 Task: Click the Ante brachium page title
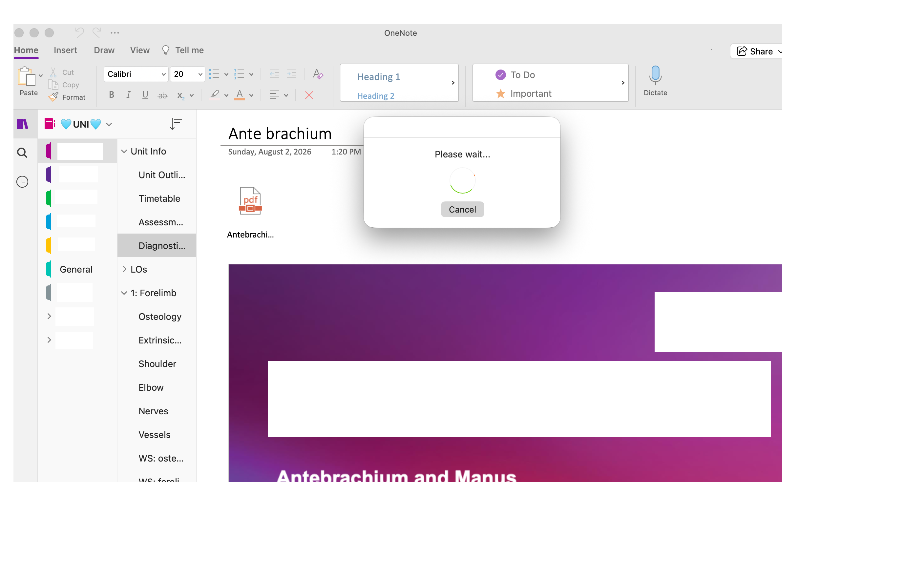(x=280, y=134)
